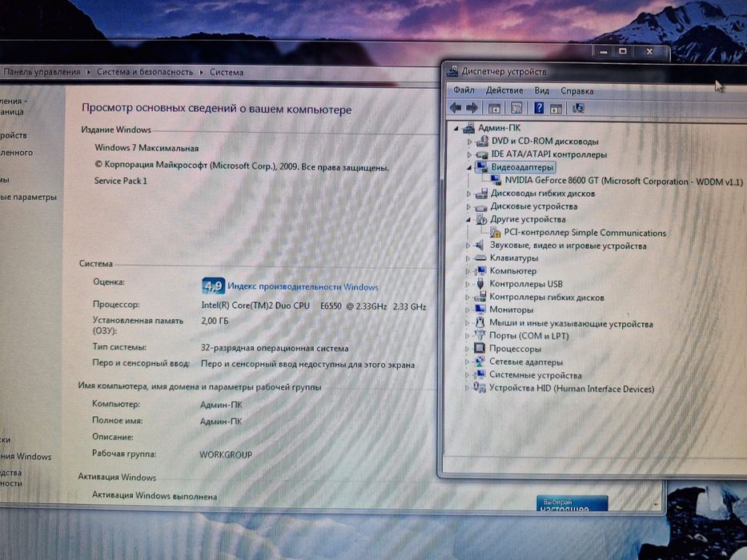Screen dimensions: 747x560
Task: Click the Порты (COM и LPT) icon
Action: coord(480,336)
